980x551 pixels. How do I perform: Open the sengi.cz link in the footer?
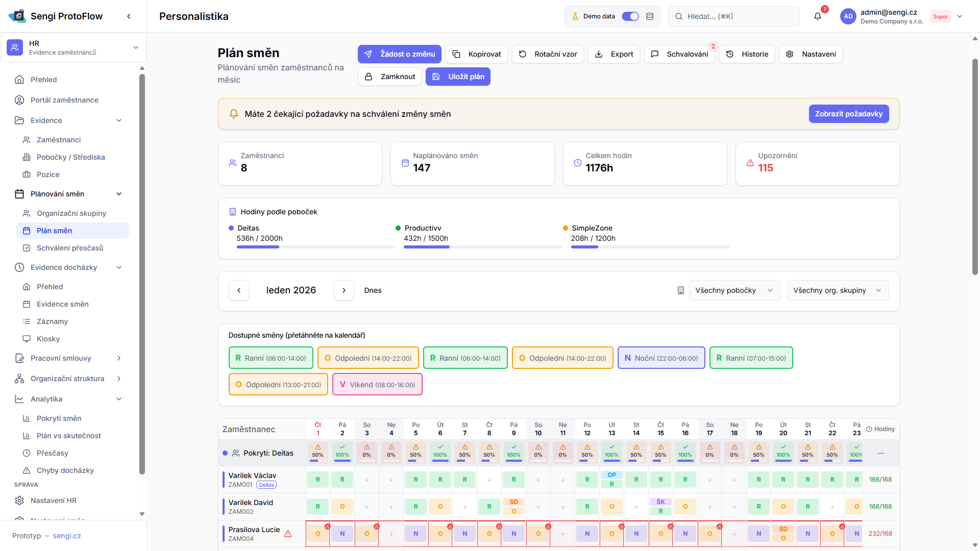click(x=67, y=536)
